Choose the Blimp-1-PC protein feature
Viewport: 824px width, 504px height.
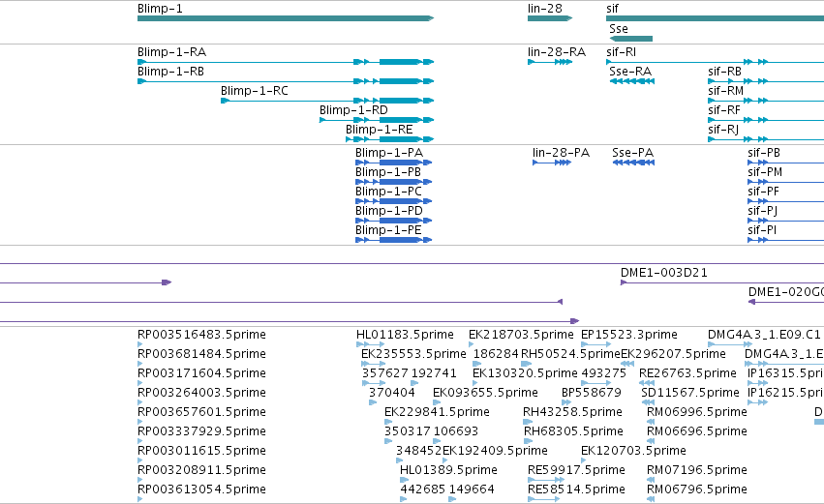pyautogui.click(x=394, y=201)
